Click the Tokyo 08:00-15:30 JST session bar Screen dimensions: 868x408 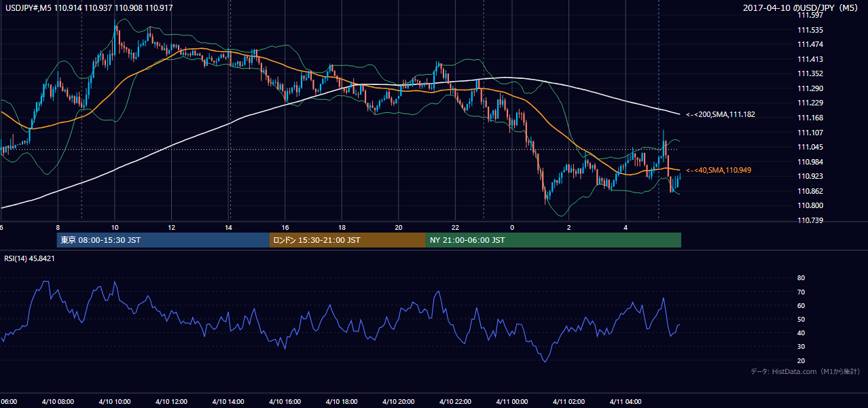[x=163, y=240]
